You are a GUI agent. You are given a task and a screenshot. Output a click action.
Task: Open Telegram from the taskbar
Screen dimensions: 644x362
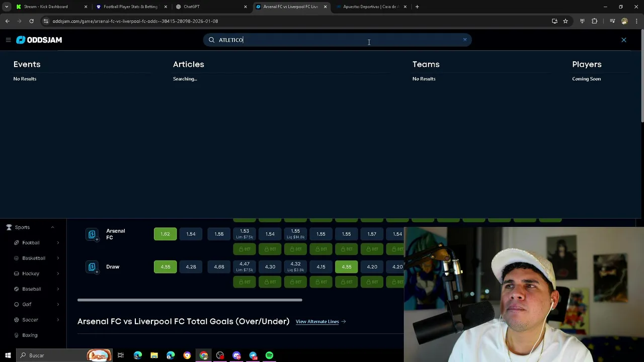tap(253, 355)
